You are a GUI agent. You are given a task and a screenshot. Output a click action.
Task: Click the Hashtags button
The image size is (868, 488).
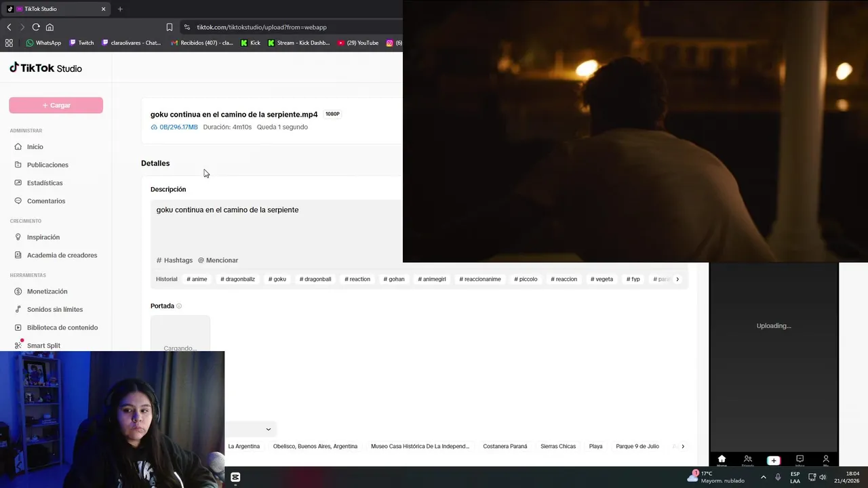tap(174, 260)
